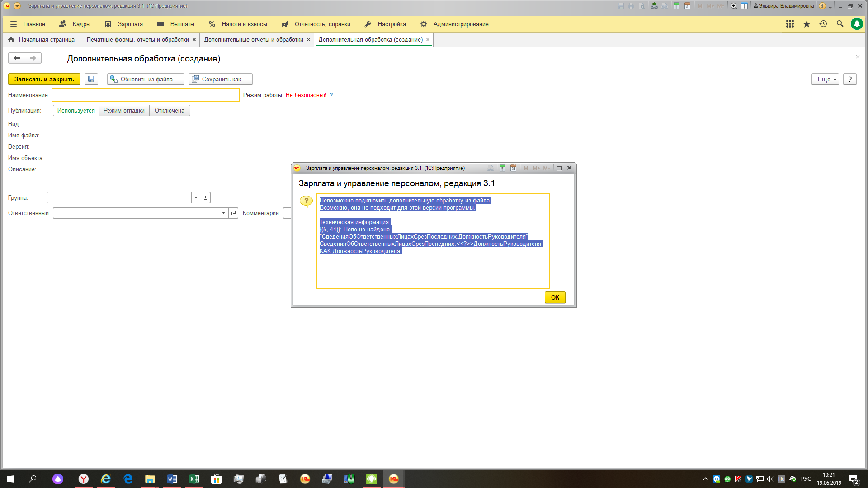Click the get link icon in title bar
Image resolution: width=868 pixels, height=488 pixels.
654,6
